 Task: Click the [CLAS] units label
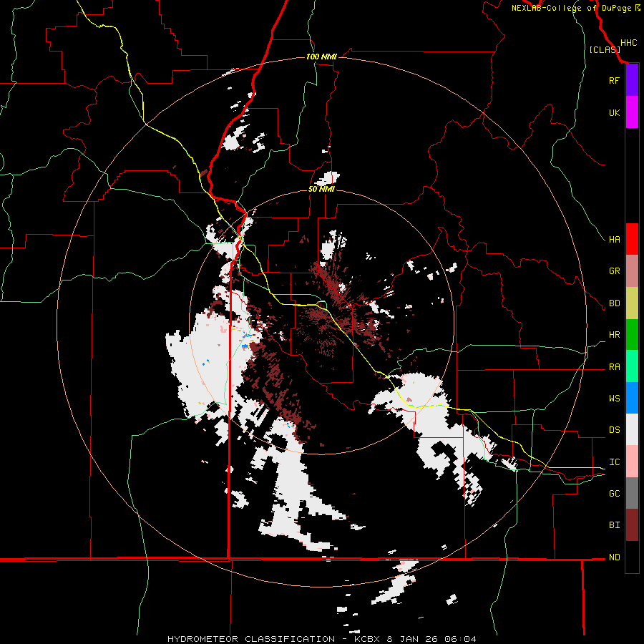[605, 50]
